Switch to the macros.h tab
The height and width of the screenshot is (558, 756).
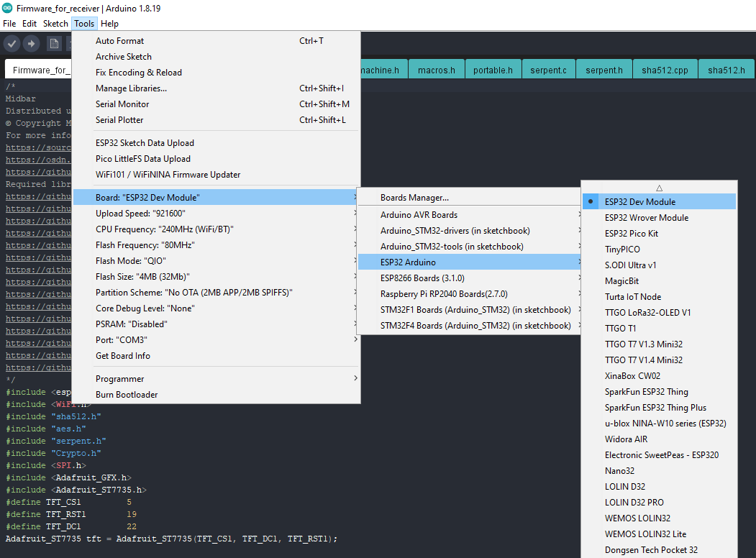click(437, 70)
